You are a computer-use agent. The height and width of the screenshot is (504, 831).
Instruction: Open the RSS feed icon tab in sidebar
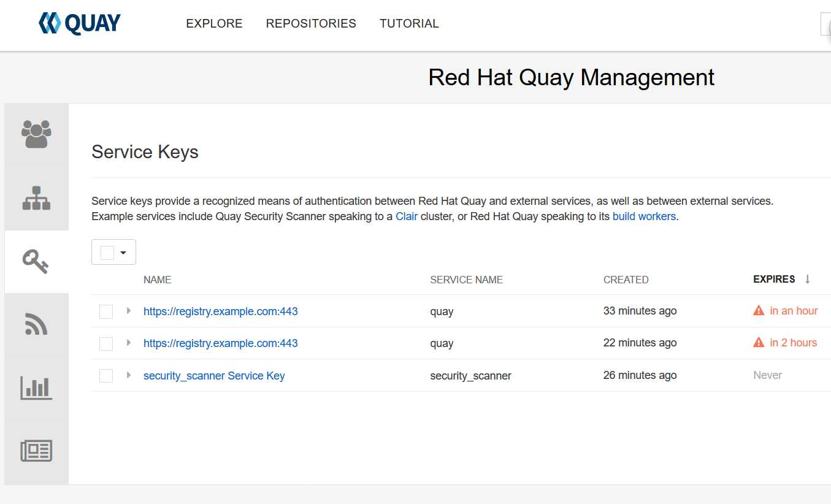tap(36, 324)
